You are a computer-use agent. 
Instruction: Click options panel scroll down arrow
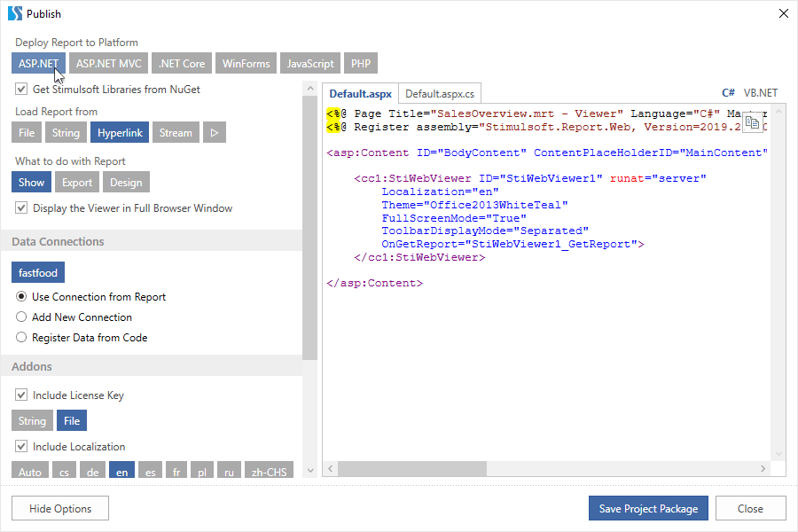click(310, 471)
